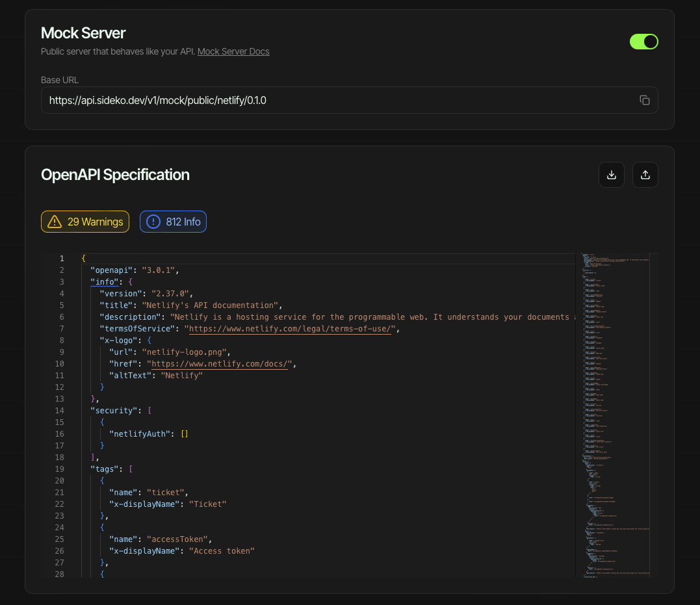Click the "openapi": "3.0.1" line
The image size is (700, 605).
pos(135,270)
